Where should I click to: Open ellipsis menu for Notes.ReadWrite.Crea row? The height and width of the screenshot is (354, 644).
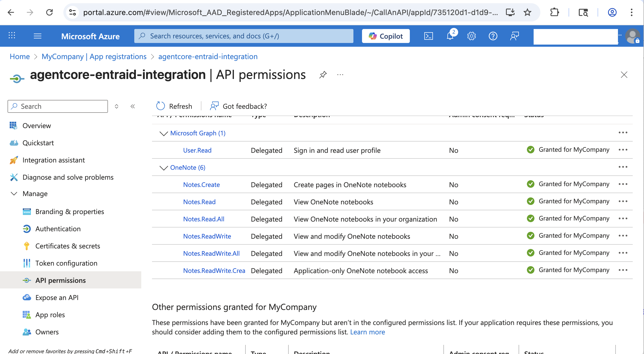623,270
